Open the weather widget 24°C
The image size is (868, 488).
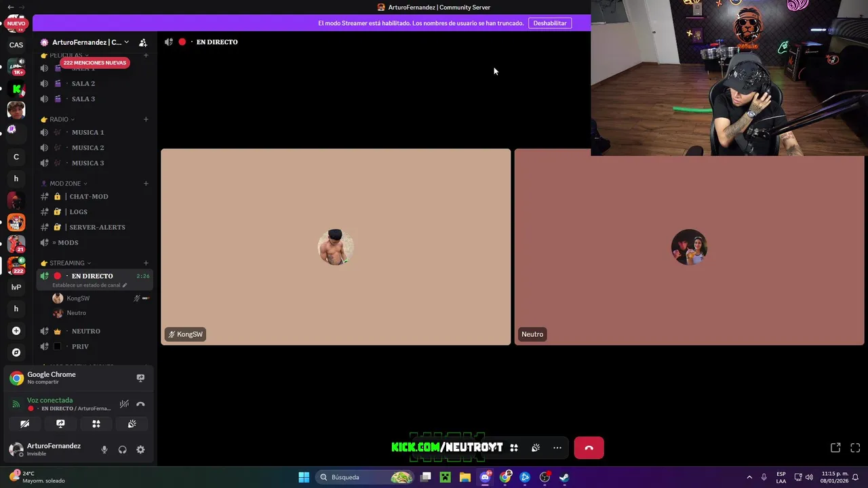coord(37,477)
